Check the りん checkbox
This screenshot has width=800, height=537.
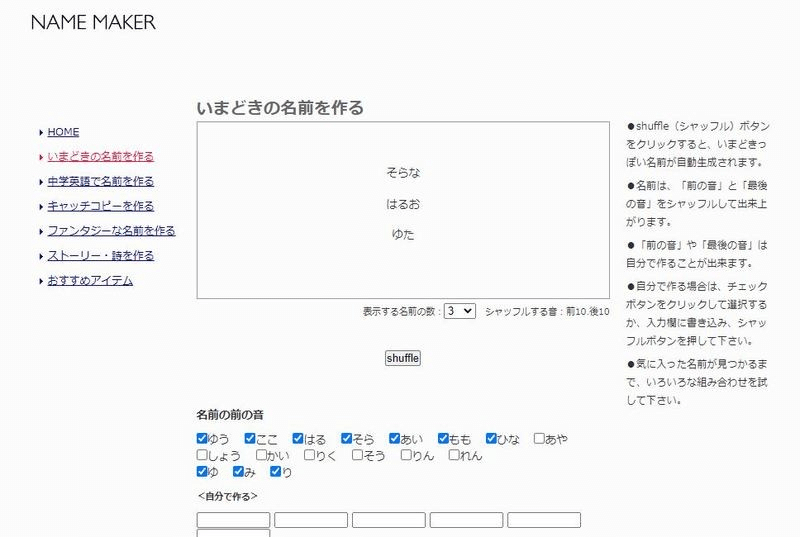(406, 454)
